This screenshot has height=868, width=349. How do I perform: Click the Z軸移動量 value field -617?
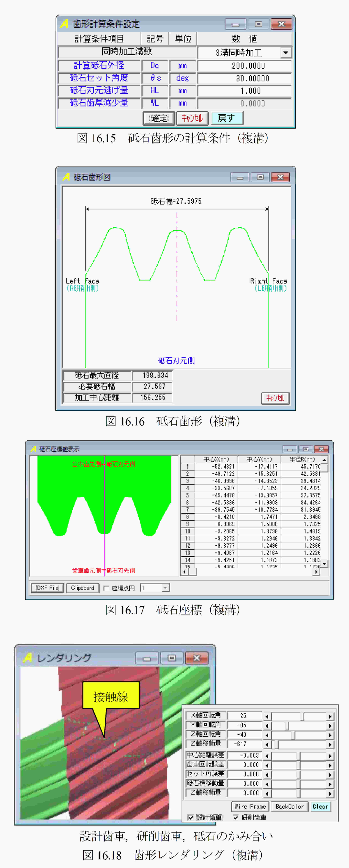pos(244,744)
